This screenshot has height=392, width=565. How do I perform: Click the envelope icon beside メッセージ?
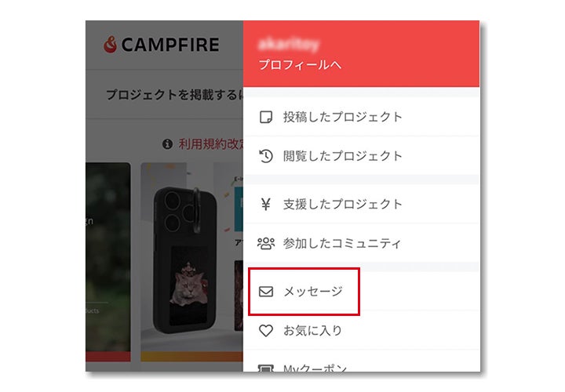click(266, 291)
